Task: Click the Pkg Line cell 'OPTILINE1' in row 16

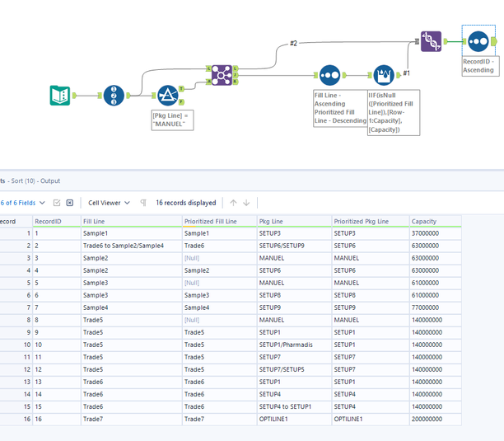Action: [x=295, y=419]
